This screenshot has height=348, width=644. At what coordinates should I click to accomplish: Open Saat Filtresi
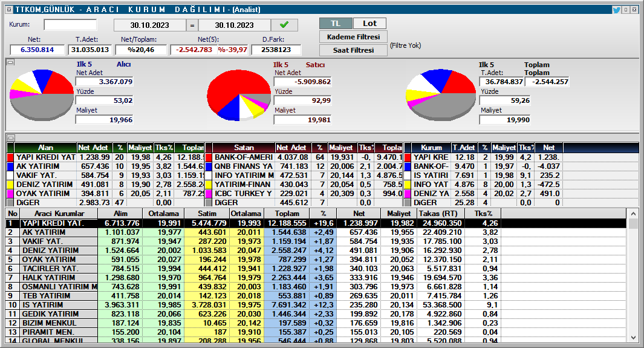tap(353, 50)
